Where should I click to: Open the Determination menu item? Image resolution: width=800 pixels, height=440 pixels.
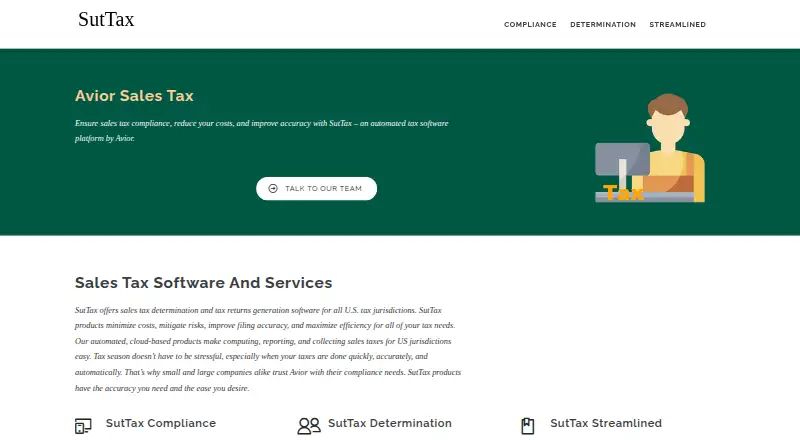603,25
